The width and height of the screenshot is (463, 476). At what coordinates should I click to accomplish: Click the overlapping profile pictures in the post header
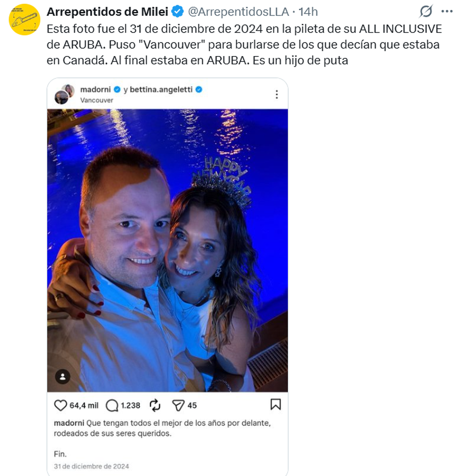pyautogui.click(x=64, y=94)
